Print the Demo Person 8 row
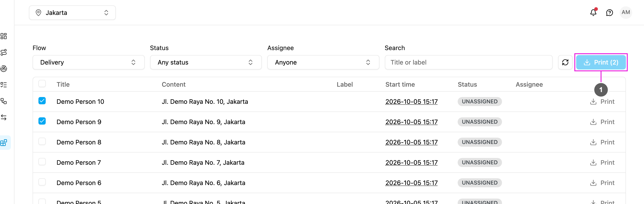Image resolution: width=644 pixels, height=204 pixels. (x=602, y=142)
